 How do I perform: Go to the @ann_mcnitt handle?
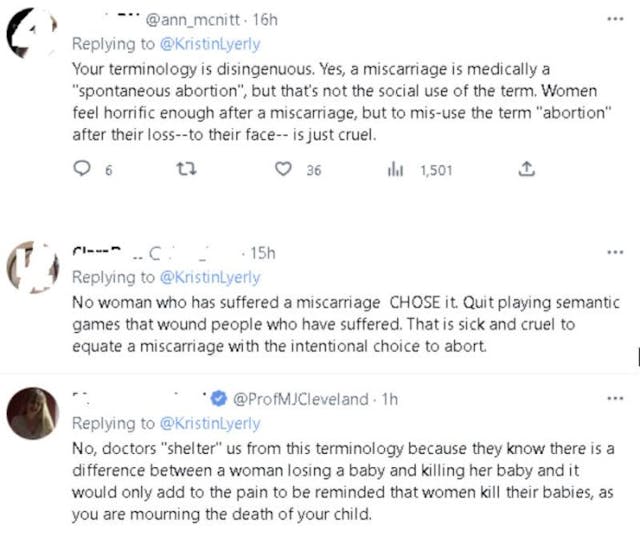[193, 20]
